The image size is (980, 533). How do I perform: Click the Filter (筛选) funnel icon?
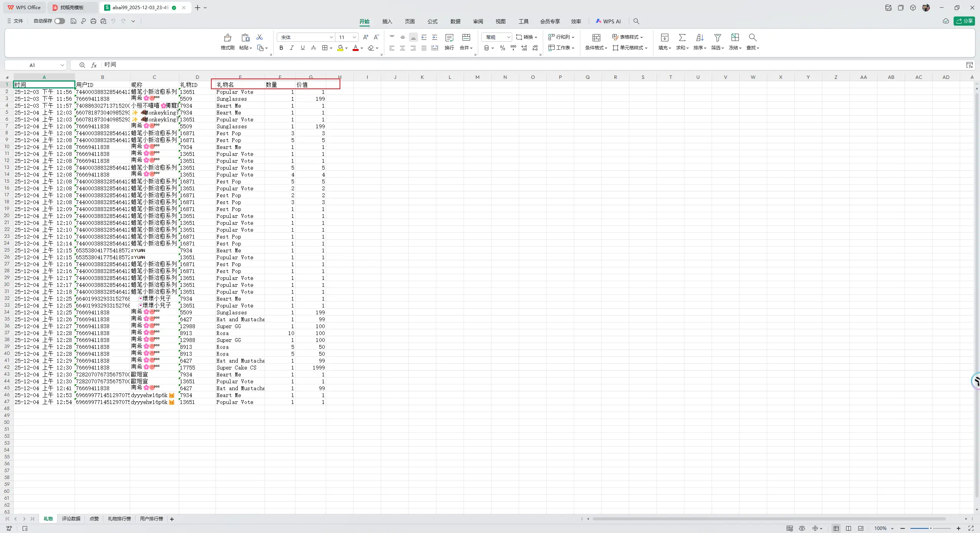tap(717, 38)
